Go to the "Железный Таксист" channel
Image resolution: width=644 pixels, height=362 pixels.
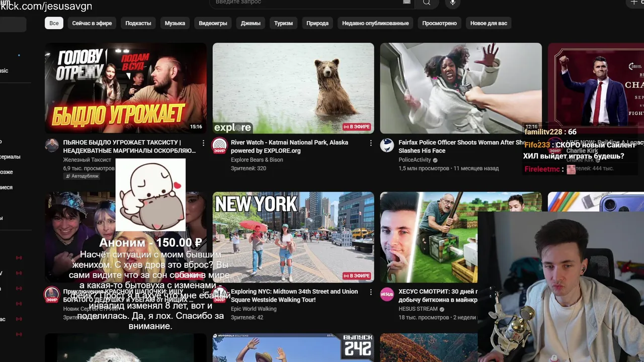87,160
